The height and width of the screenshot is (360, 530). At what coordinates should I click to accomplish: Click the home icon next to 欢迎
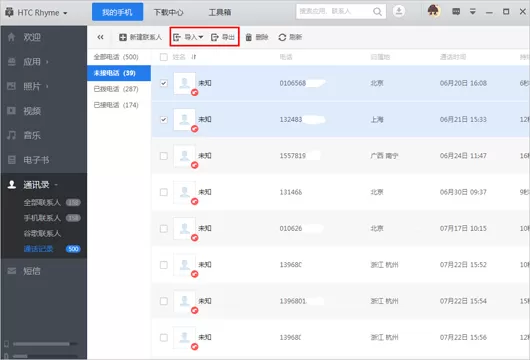click(11, 37)
